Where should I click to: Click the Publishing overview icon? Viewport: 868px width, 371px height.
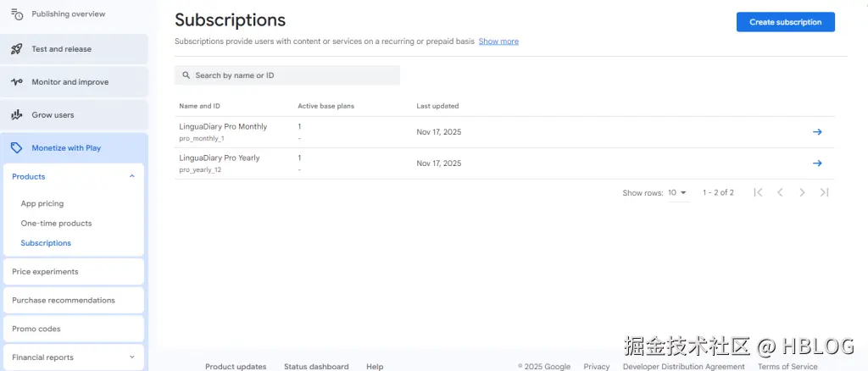click(x=16, y=14)
